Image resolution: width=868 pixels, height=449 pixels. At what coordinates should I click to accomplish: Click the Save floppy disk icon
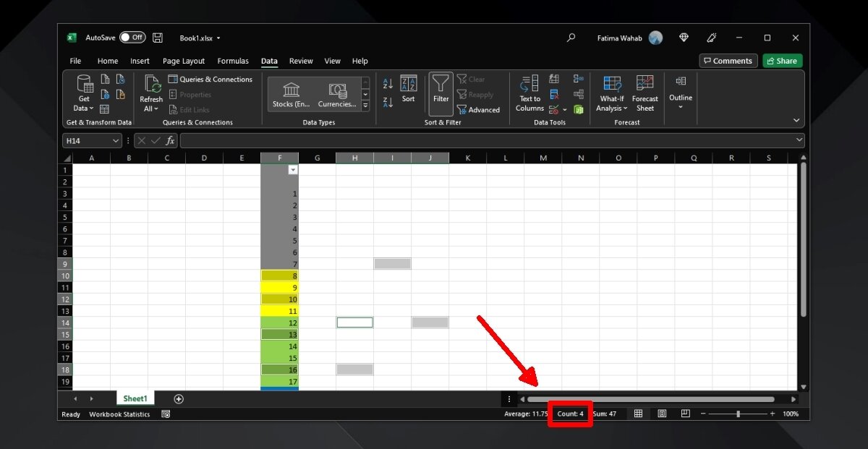pyautogui.click(x=158, y=38)
